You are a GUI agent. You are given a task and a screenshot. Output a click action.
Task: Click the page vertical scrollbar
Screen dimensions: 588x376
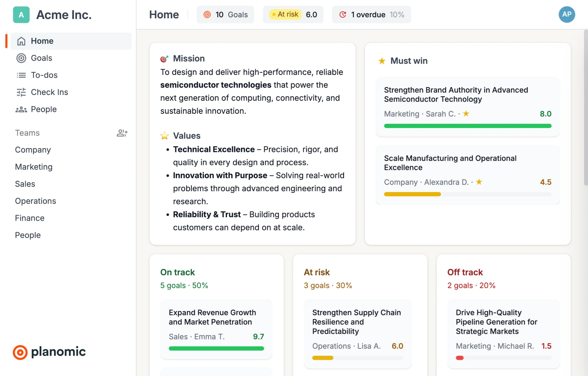click(x=586, y=107)
